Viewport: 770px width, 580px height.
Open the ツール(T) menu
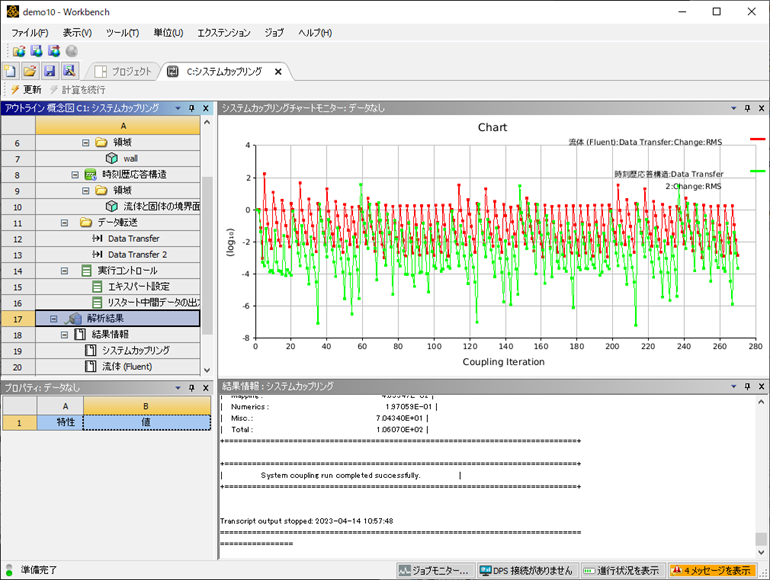point(122,32)
